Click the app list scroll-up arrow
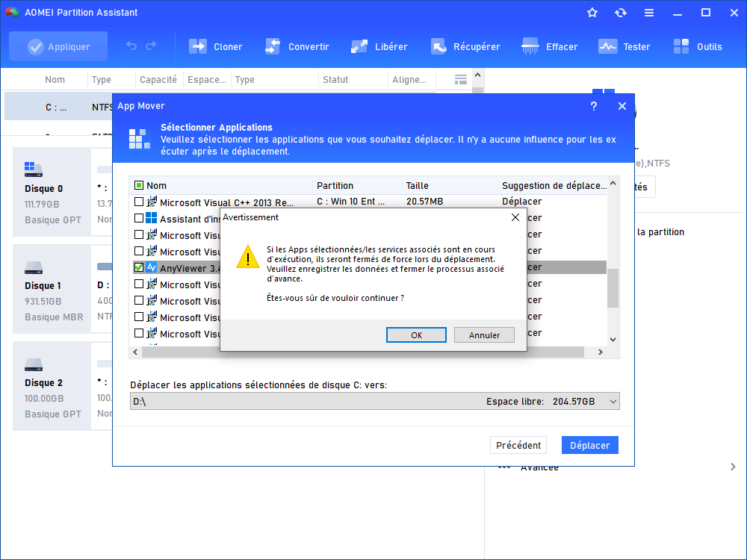 click(x=613, y=184)
